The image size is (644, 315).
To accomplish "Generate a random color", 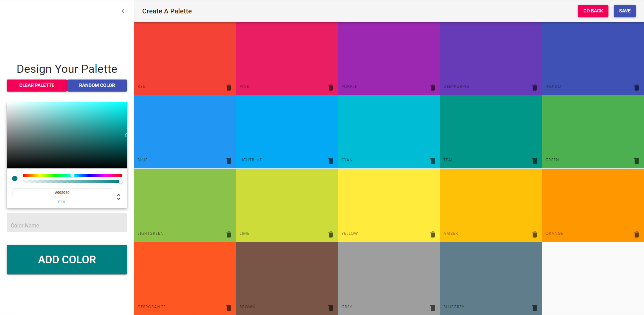I will 97,86.
